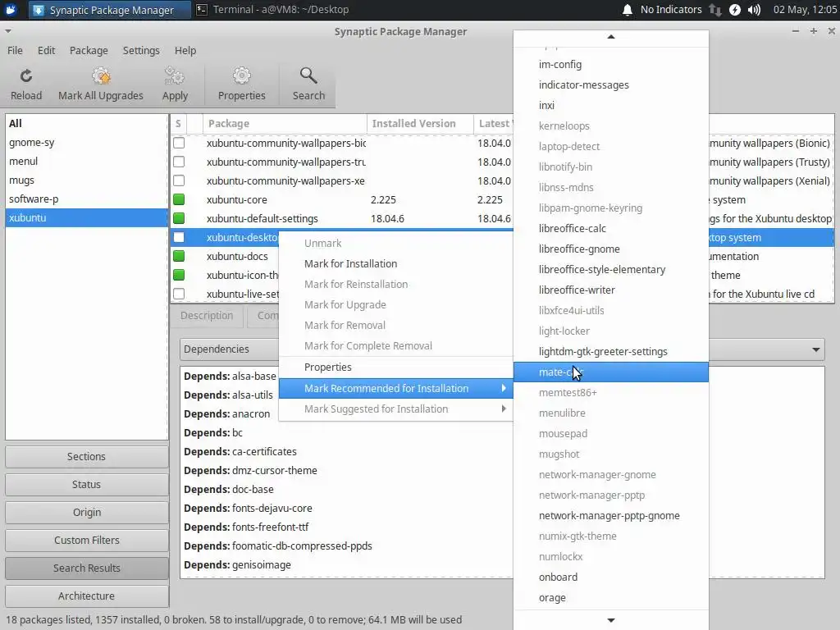Click the Sections filter button
The width and height of the screenshot is (840, 630).
(x=87, y=457)
